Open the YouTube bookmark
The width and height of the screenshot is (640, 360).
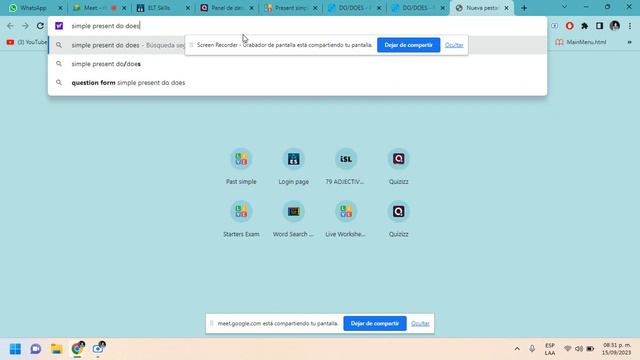27,42
